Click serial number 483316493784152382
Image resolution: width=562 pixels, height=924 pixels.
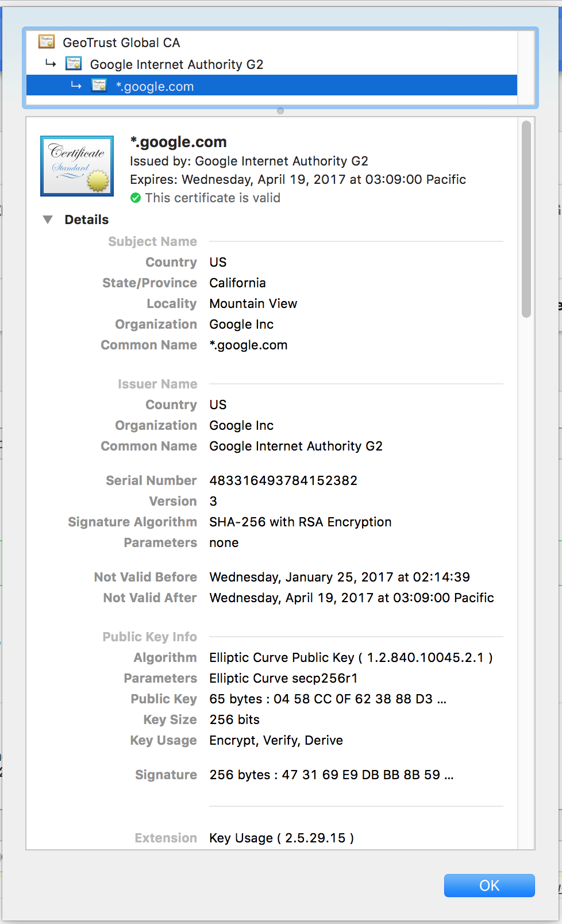click(283, 481)
